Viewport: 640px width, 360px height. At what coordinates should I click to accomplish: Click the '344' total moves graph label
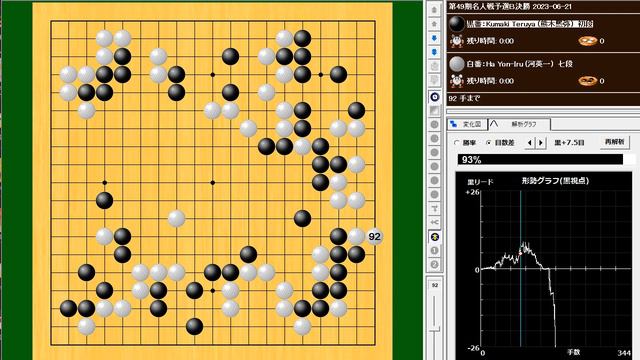click(624, 353)
